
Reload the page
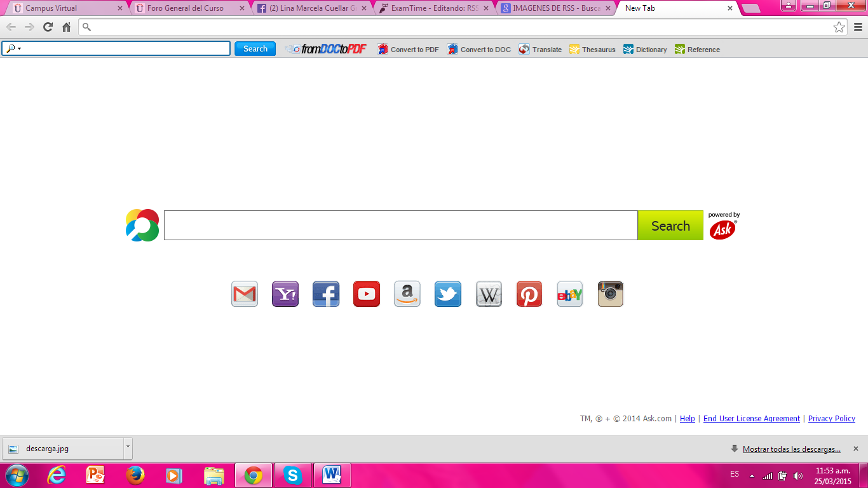point(48,27)
